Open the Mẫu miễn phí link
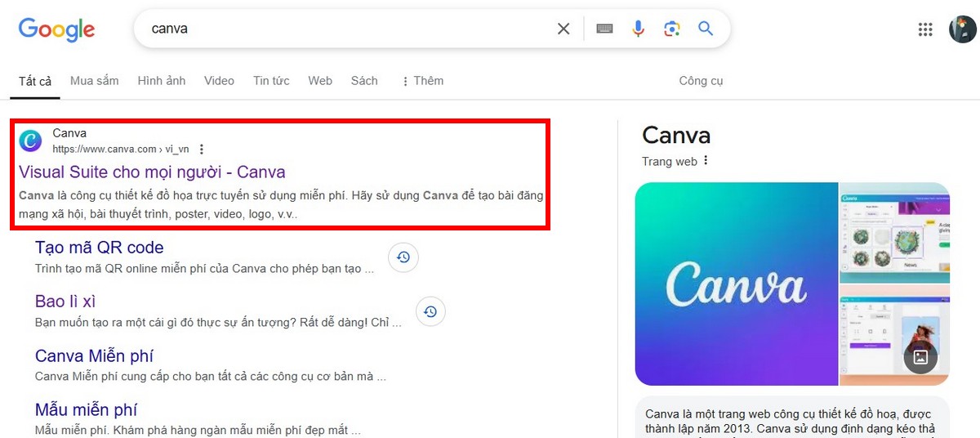 (86, 410)
